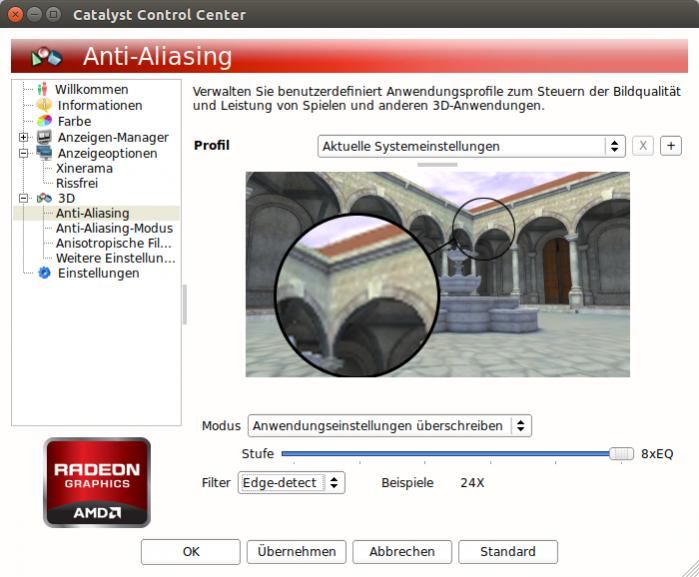This screenshot has height=577, width=699.
Task: Select Anti-Aliasing in the tree
Action: coord(92,213)
